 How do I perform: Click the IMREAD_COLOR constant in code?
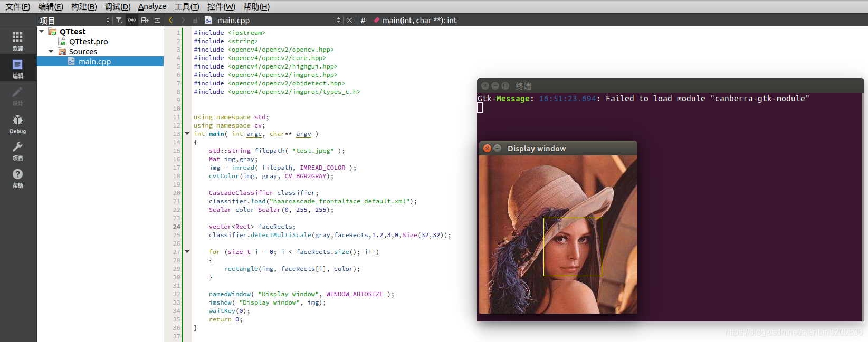(322, 168)
